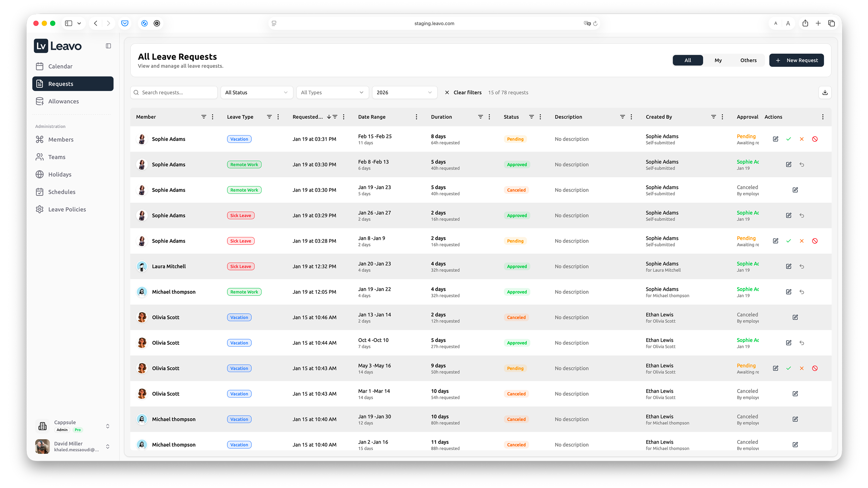Switch to the My requests view
This screenshot has width=868, height=488.
point(718,60)
